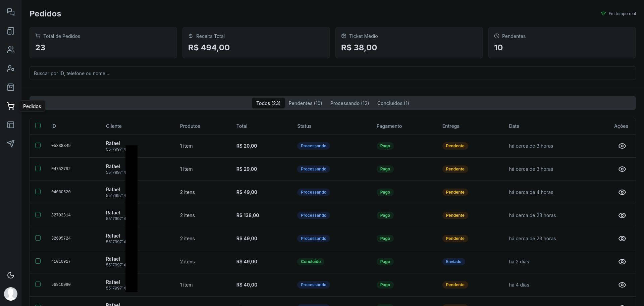Viewport: 644px width, 306px height.
Task: View details of order 04752792 via eye icon
Action: click(x=622, y=169)
